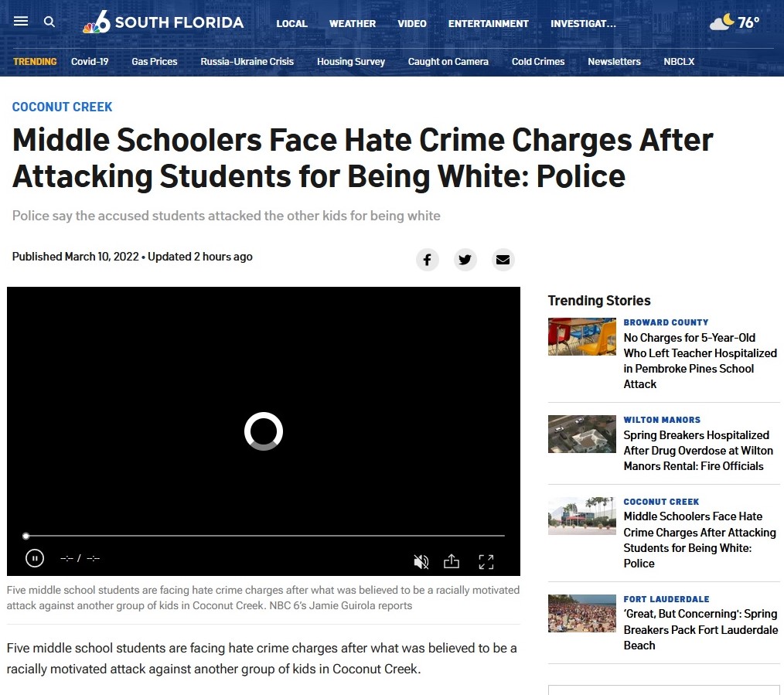Check the 76° weather widget
784x695 pixels.
tap(735, 22)
